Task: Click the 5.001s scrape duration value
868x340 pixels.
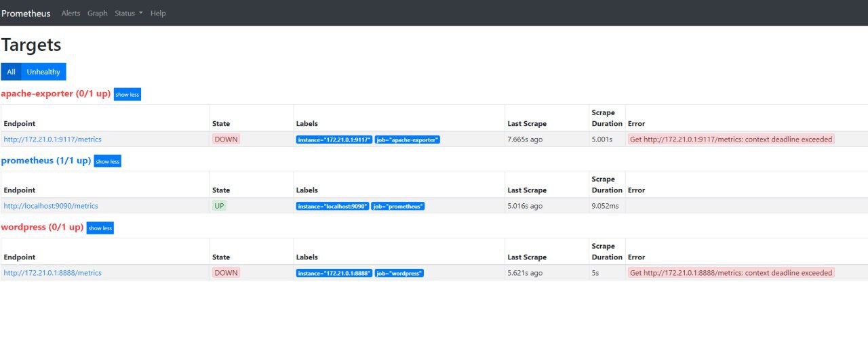Action: [x=602, y=139]
